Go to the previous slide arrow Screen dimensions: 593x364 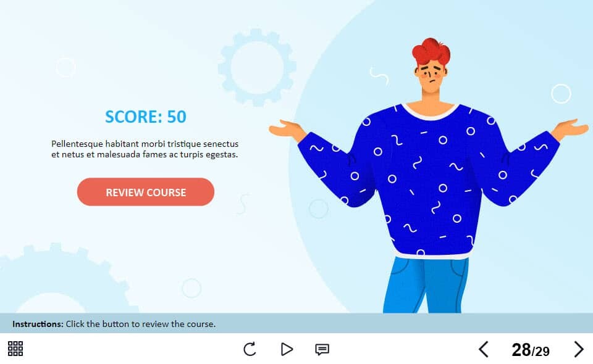pos(484,349)
